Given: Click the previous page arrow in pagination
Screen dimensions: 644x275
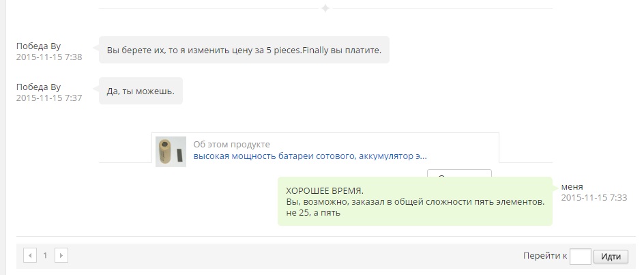Looking at the screenshot, I should point(29,256).
